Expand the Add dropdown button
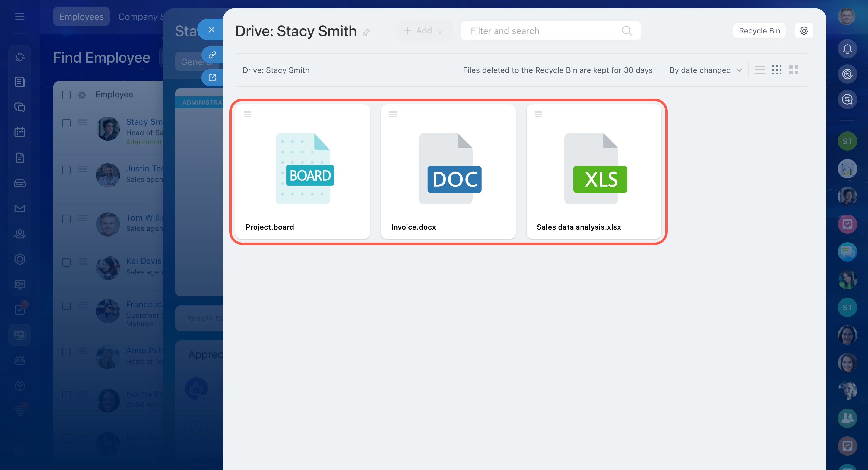The height and width of the screenshot is (470, 868). [x=424, y=31]
